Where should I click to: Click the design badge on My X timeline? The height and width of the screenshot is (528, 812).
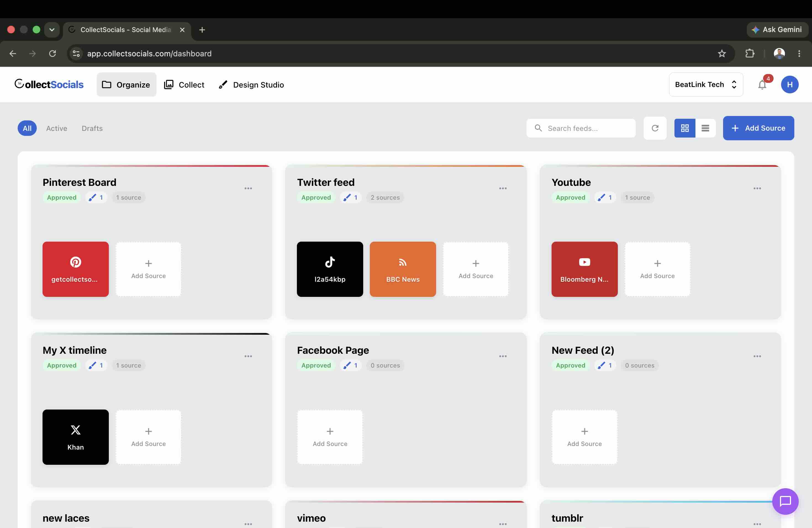(96, 365)
